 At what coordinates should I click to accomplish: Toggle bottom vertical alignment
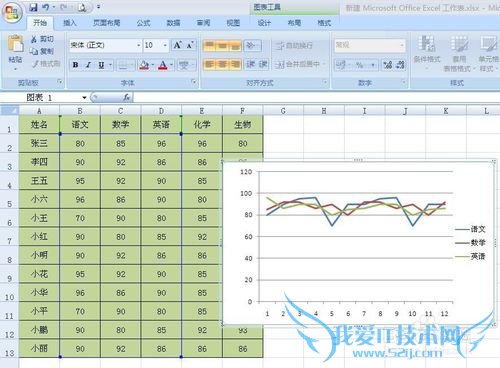pyautogui.click(x=235, y=45)
